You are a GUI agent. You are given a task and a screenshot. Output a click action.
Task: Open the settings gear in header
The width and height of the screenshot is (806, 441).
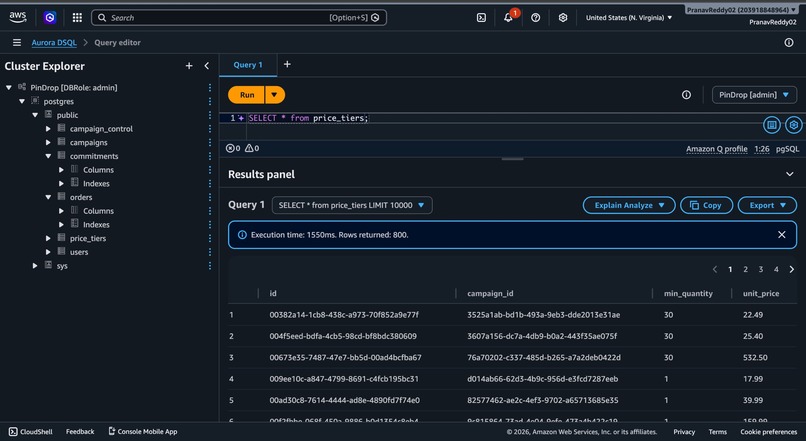click(563, 17)
